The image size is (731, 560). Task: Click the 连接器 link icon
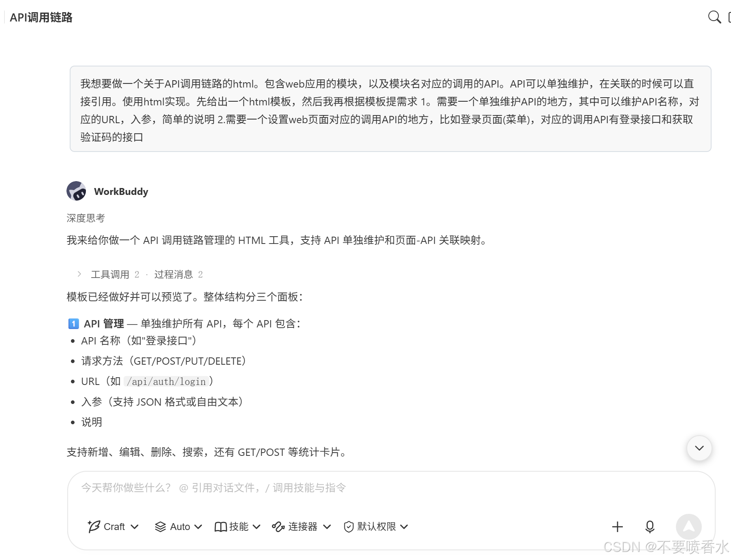click(x=278, y=527)
